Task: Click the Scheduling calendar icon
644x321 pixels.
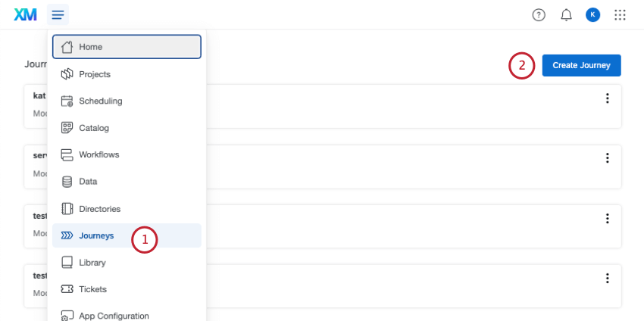Action: [x=67, y=101]
